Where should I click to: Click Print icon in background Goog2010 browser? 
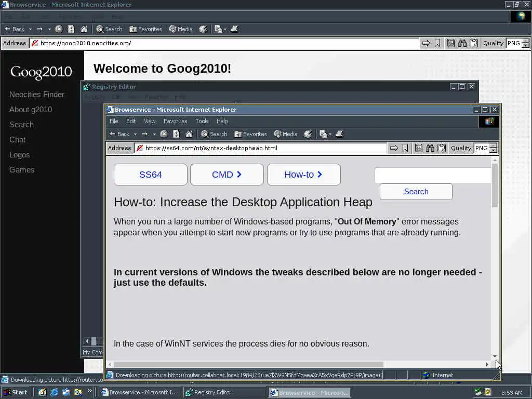coord(235,29)
